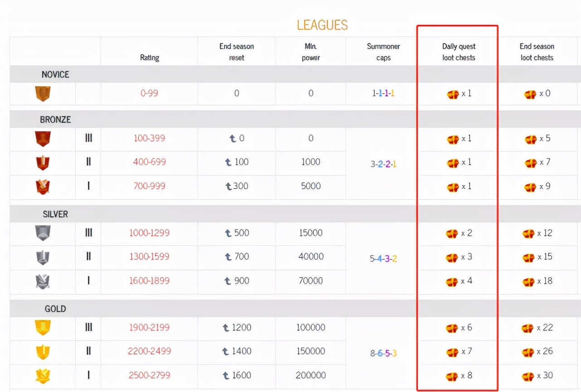581x392 pixels.
Task: Click the LEAGUES title heading
Action: [x=322, y=24]
